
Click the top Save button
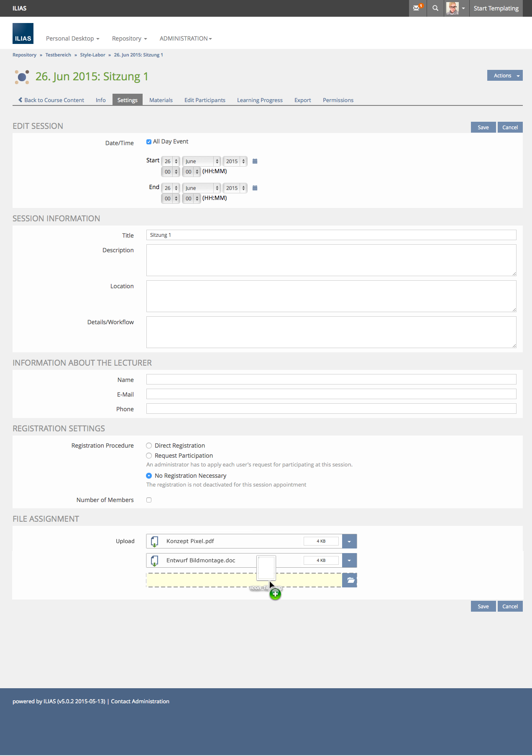pyautogui.click(x=483, y=127)
